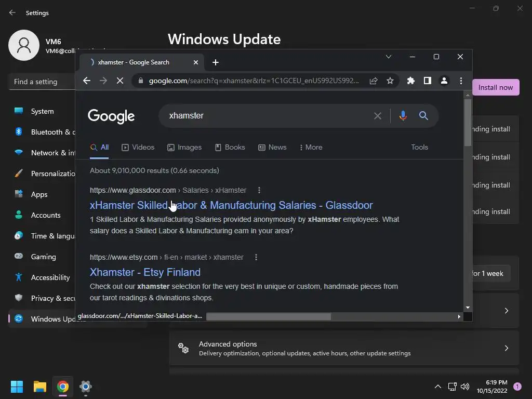Image resolution: width=532 pixels, height=399 pixels.
Task: Open volume control in system tray
Action: pyautogui.click(x=465, y=387)
